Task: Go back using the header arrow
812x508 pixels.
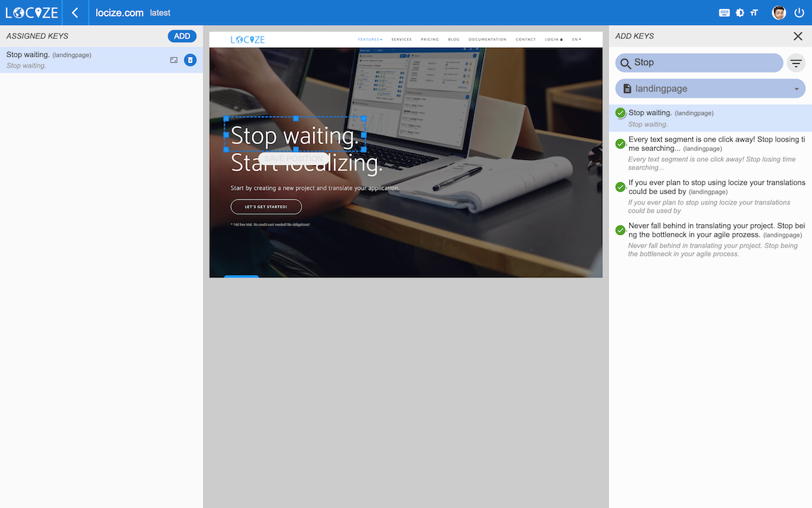Action: pyautogui.click(x=75, y=13)
